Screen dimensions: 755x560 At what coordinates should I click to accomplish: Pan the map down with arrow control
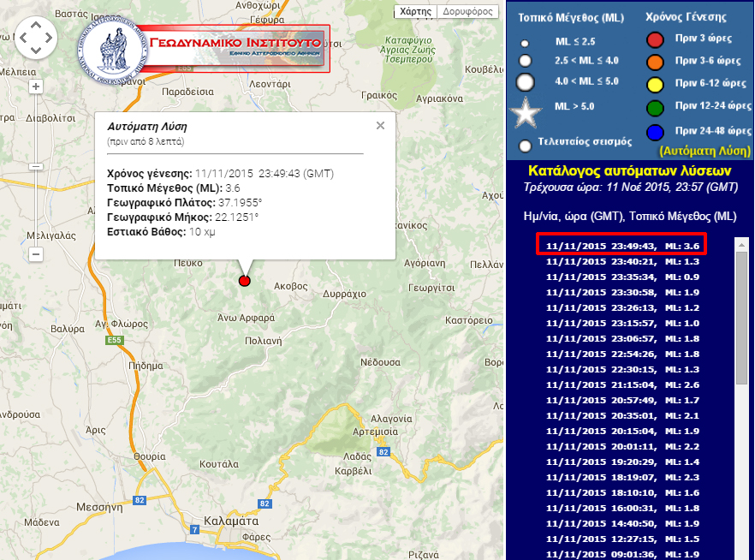(35, 49)
